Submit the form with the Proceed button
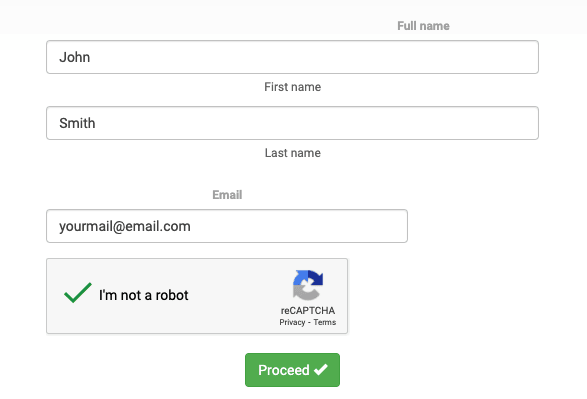This screenshot has width=587, height=399. click(x=292, y=370)
